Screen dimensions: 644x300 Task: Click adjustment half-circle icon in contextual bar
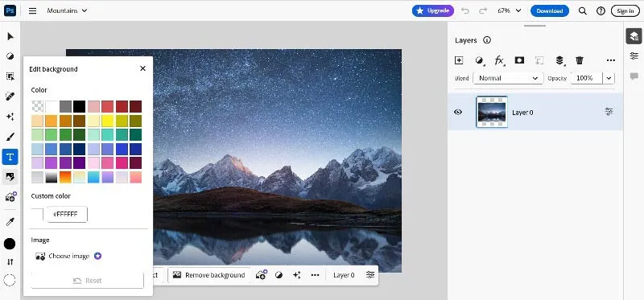279,275
